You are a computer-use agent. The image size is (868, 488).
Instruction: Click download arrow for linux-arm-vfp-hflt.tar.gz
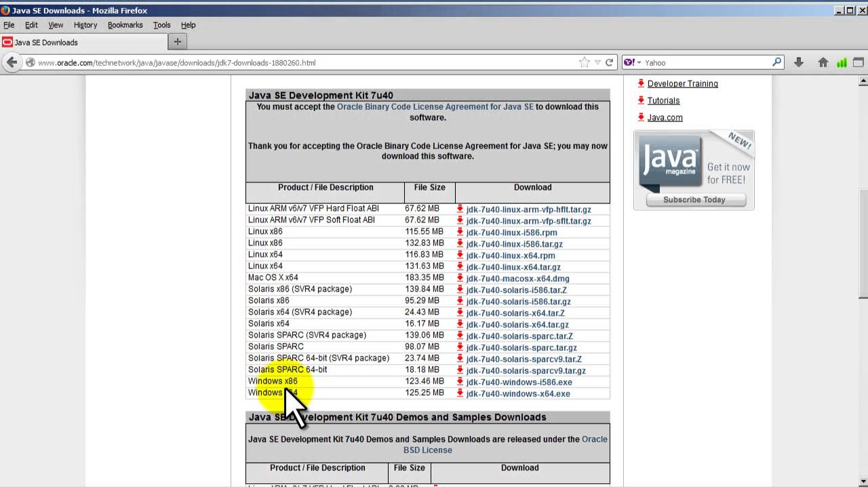click(460, 209)
